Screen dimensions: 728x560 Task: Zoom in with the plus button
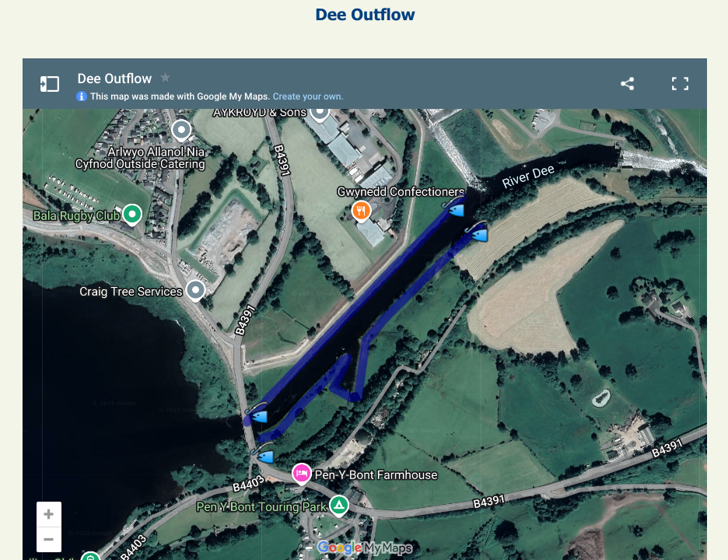pyautogui.click(x=49, y=514)
